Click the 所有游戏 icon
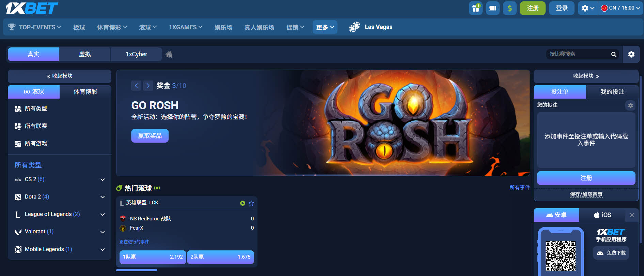Image resolution: width=644 pixels, height=276 pixels. point(18,144)
